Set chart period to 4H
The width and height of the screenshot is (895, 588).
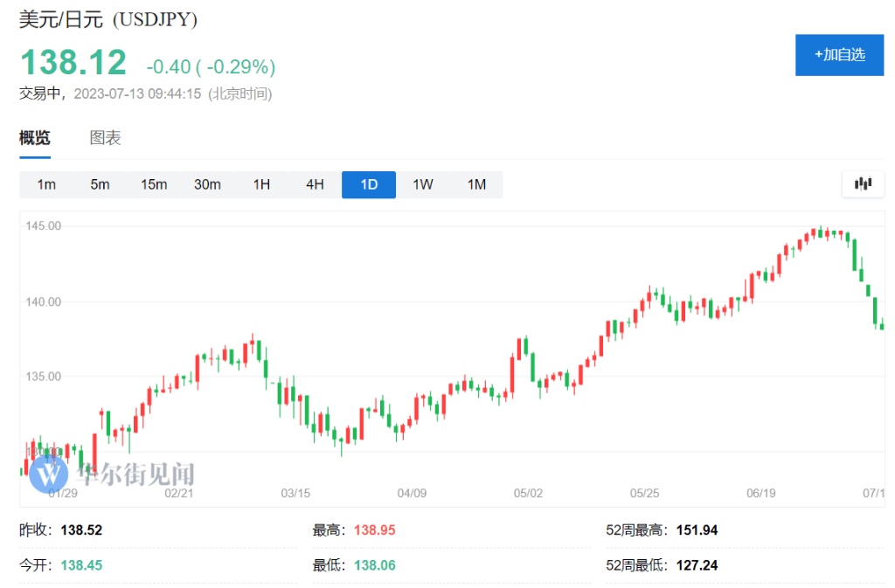(315, 184)
